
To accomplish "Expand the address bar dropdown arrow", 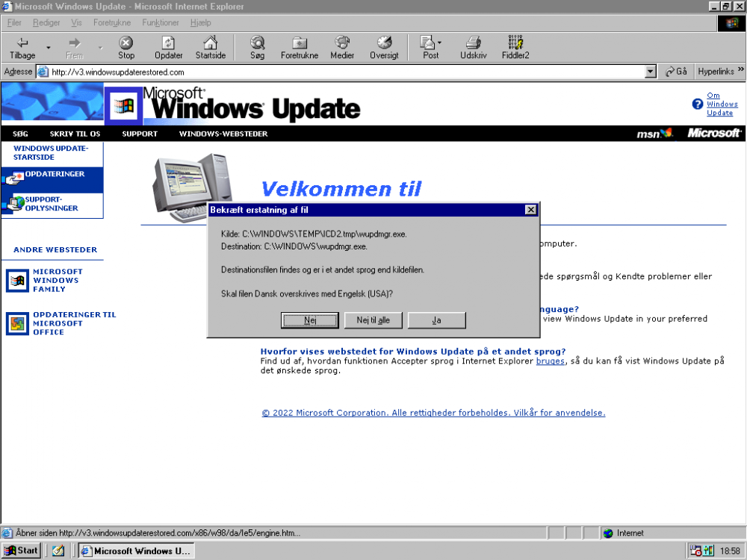I will pos(650,72).
